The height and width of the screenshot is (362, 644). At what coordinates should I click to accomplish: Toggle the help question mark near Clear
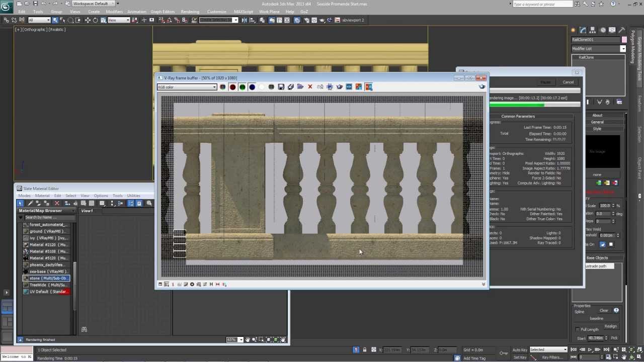616,311
